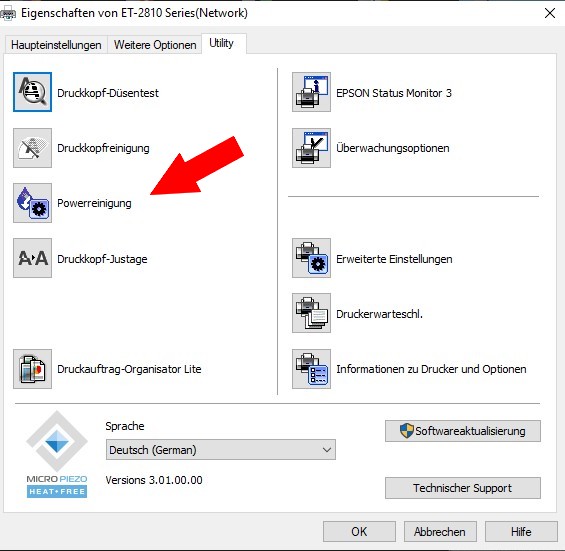
Task: Open Überwachungsoptionen icon
Action: pos(311,148)
